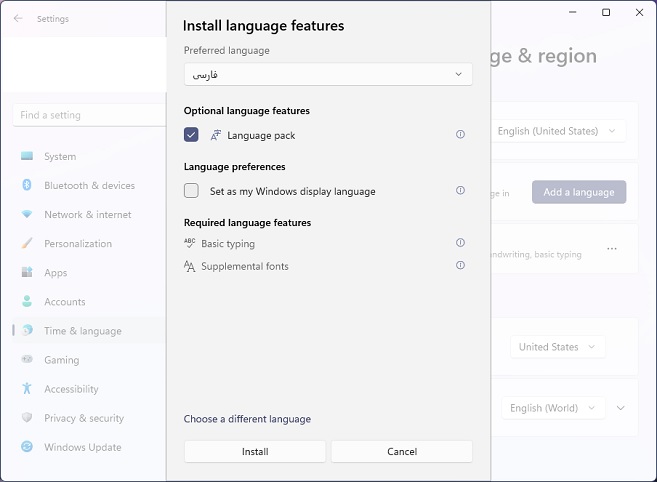657x482 pixels.
Task: Click the Gaming controller icon
Action: [27, 359]
